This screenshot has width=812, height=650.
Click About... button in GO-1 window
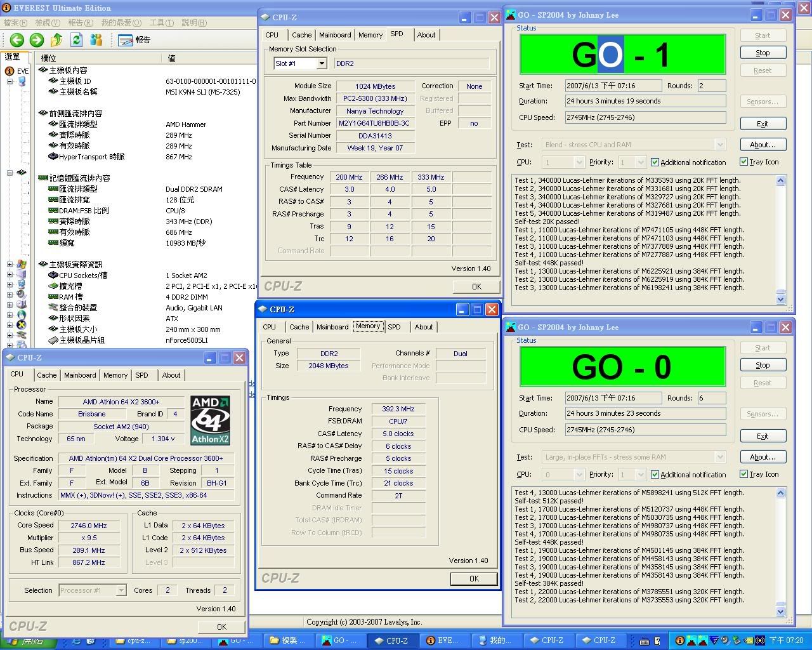(x=763, y=145)
